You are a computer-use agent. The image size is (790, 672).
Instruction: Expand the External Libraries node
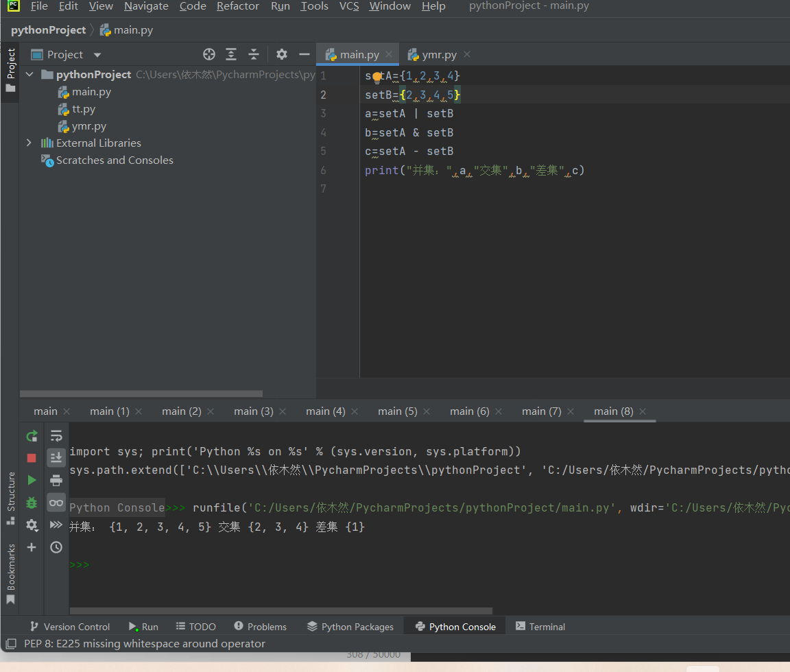(x=29, y=143)
